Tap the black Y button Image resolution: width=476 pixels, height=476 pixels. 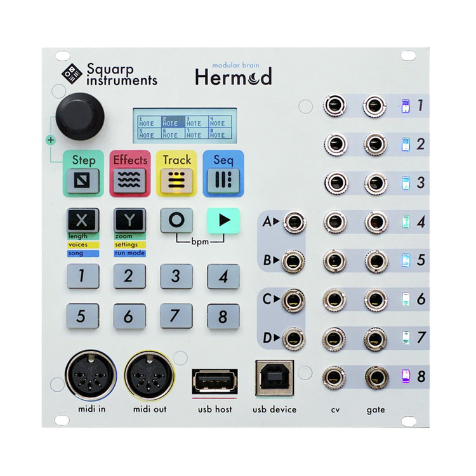click(x=129, y=220)
